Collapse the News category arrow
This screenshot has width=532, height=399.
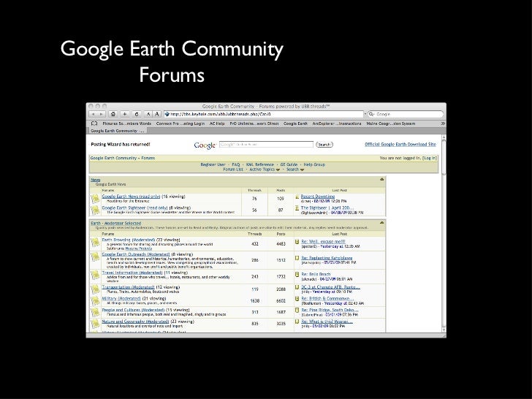pyautogui.click(x=381, y=179)
